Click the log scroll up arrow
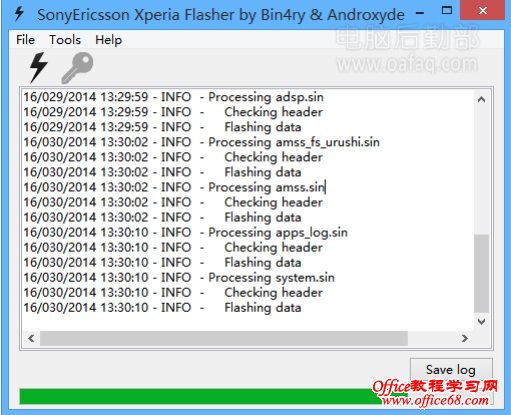Image resolution: width=511 pixels, height=415 pixels. [481, 99]
